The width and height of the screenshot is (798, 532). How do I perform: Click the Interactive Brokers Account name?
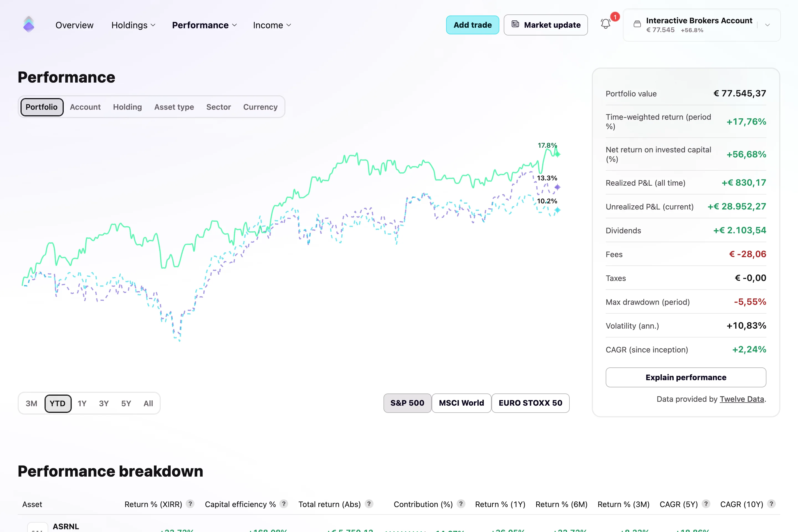coord(699,20)
